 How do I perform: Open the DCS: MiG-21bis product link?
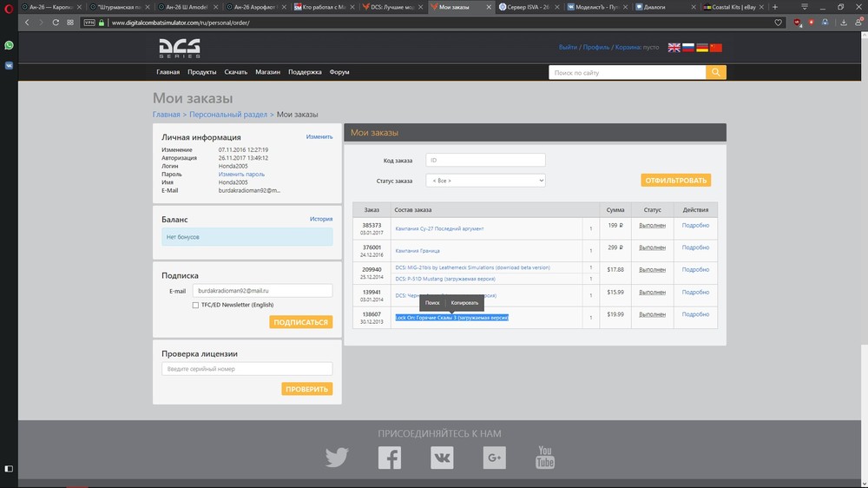(x=473, y=267)
